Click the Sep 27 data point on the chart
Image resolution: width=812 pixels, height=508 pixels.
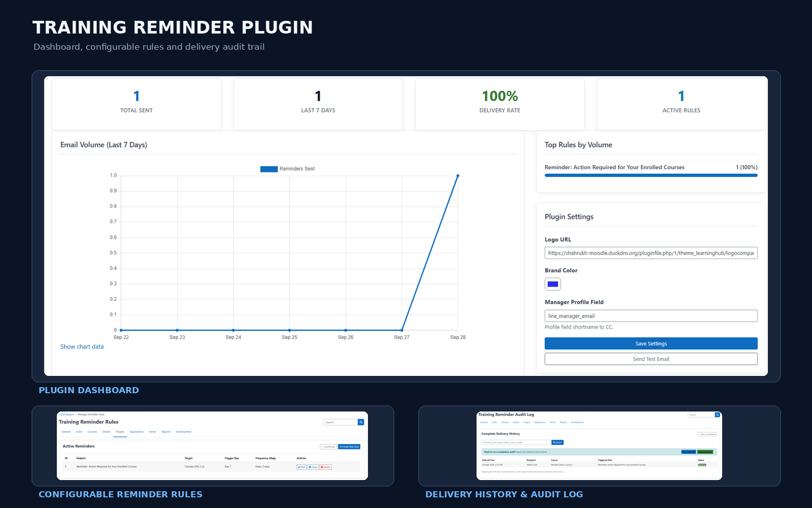point(402,330)
